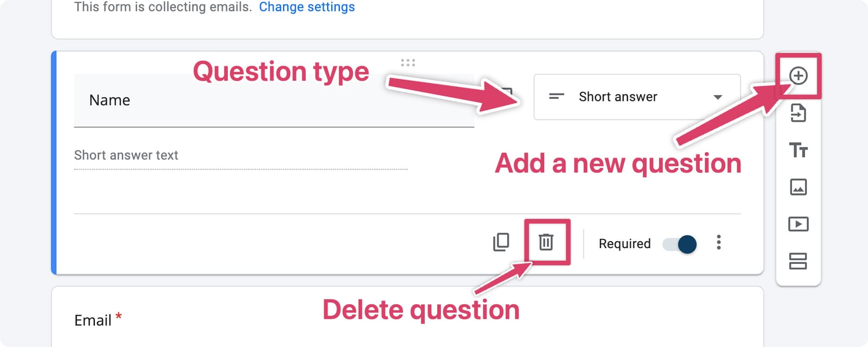This screenshot has height=347, width=868.
Task: Enable Required for the Name question
Action: click(681, 244)
